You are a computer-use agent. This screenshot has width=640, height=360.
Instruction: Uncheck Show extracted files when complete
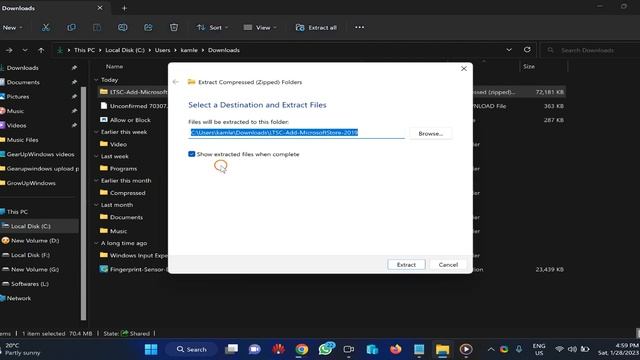pyautogui.click(x=191, y=154)
